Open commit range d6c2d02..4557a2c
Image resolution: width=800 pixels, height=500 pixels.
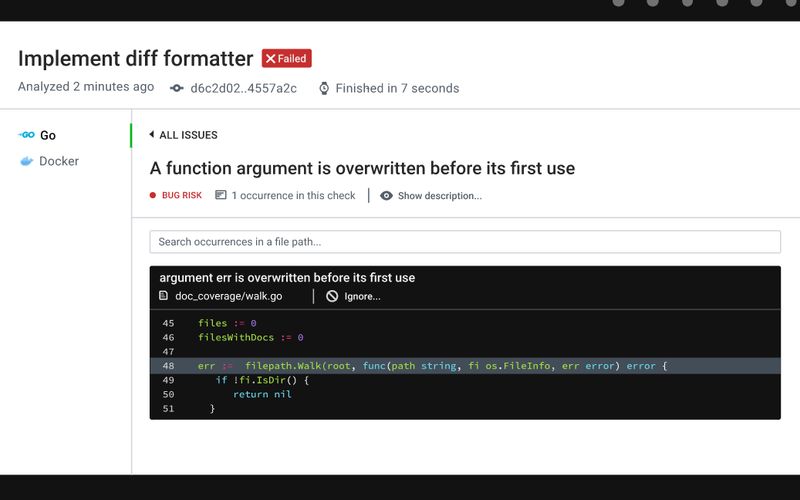point(243,88)
